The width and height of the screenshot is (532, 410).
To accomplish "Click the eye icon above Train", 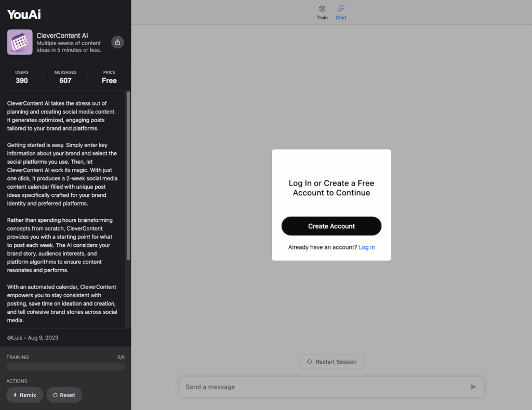I will click(x=322, y=9).
